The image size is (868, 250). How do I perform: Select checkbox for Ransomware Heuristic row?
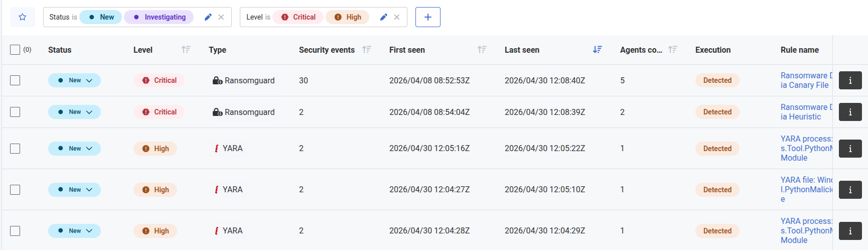(x=15, y=112)
